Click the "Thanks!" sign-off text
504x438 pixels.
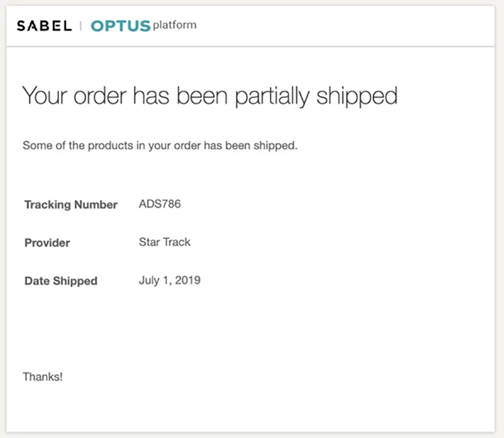pos(43,377)
